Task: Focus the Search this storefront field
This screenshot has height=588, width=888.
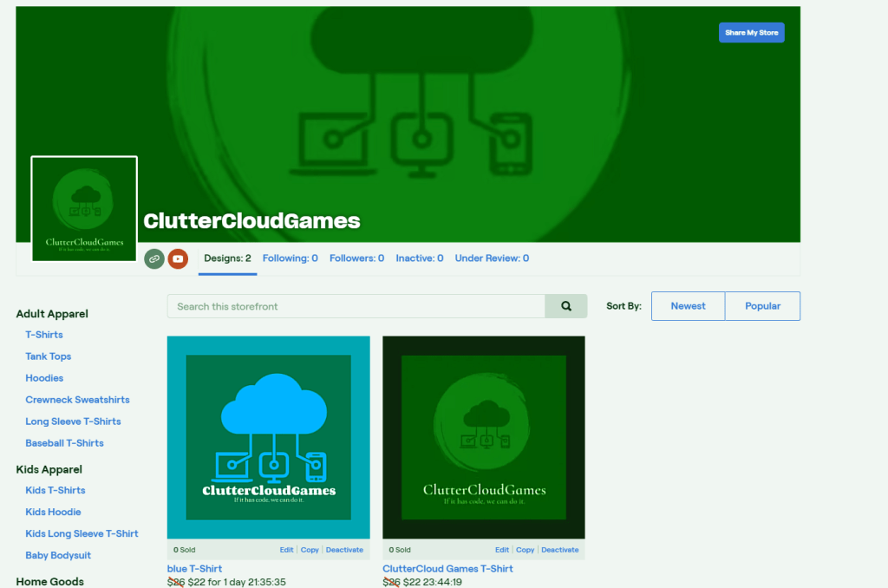Action: pyautogui.click(x=356, y=306)
